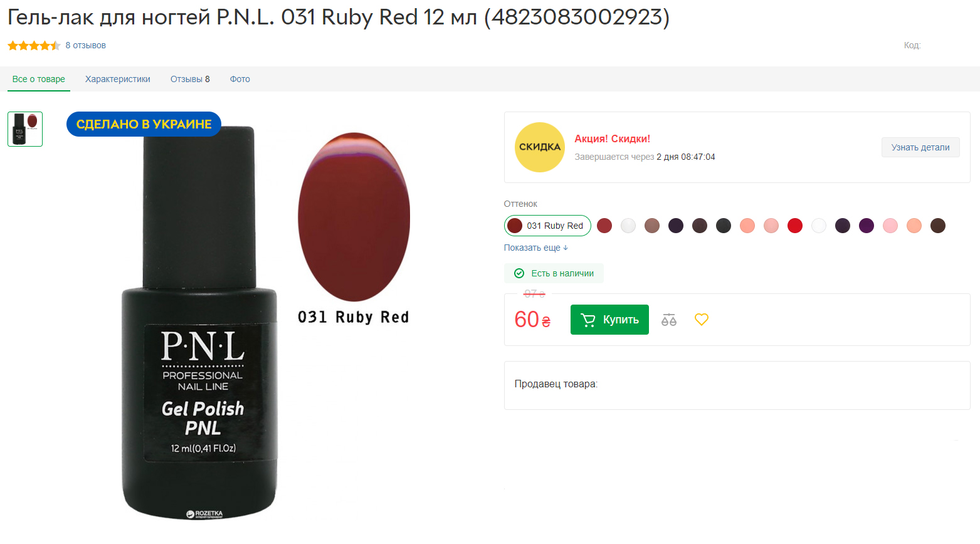Open the Фото tab
Screen dimensions: 980x544
coord(240,79)
